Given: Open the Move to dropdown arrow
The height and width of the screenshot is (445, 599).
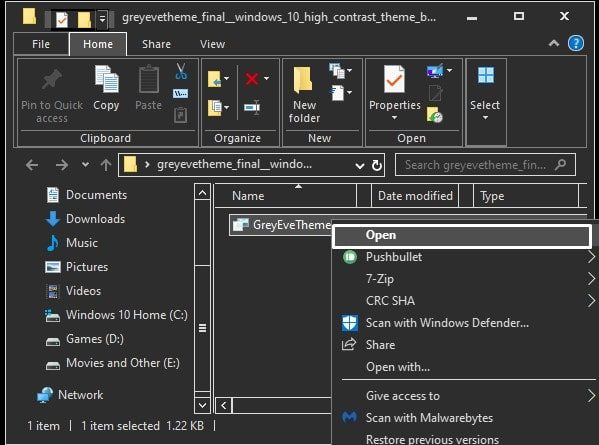Looking at the screenshot, I should (x=227, y=78).
